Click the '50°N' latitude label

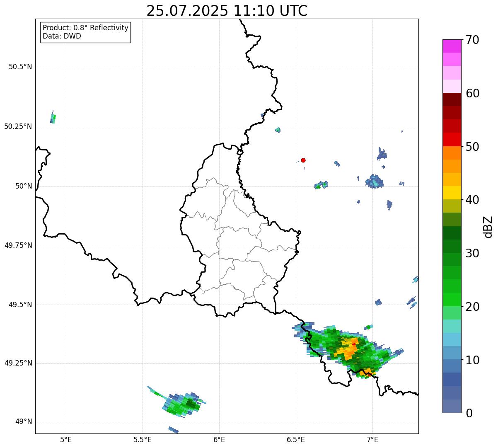[x=24, y=186]
